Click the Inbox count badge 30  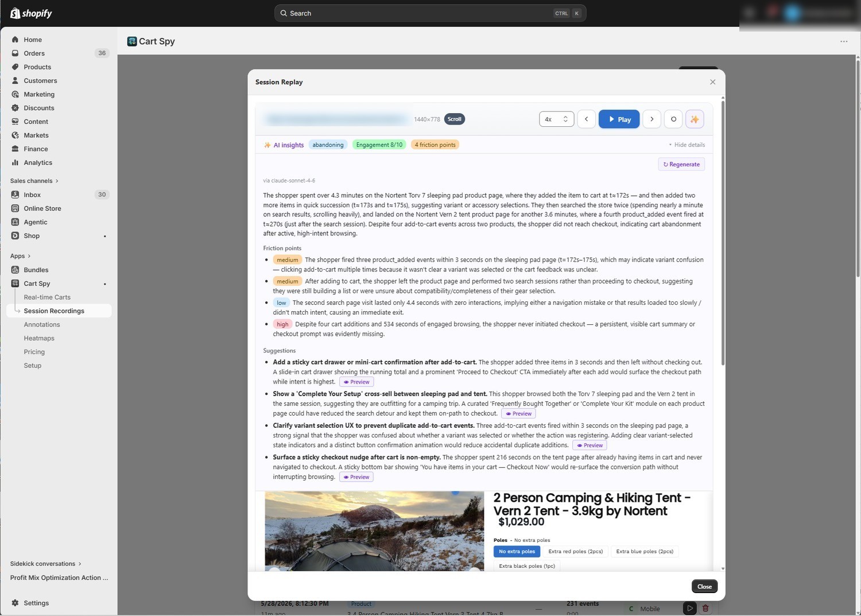click(102, 195)
